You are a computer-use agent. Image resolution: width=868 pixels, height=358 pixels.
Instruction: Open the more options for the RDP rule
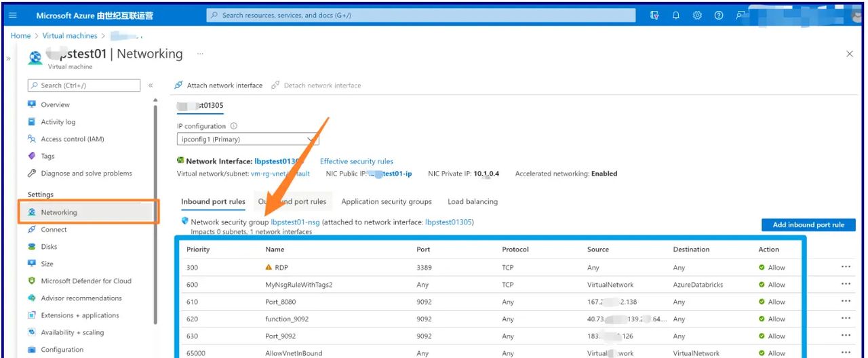tap(846, 267)
